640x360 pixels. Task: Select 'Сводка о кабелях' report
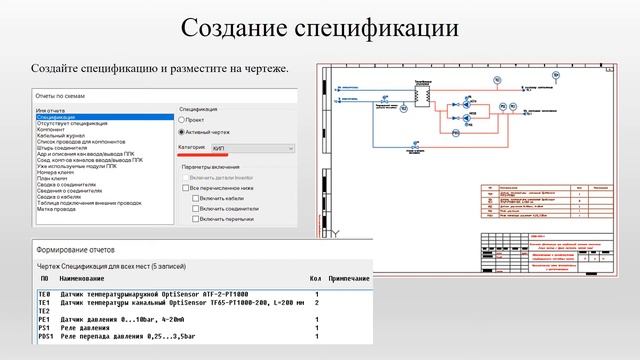coord(59,197)
